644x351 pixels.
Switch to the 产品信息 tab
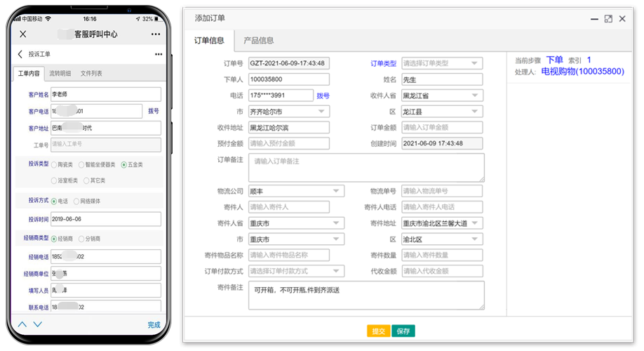point(258,41)
